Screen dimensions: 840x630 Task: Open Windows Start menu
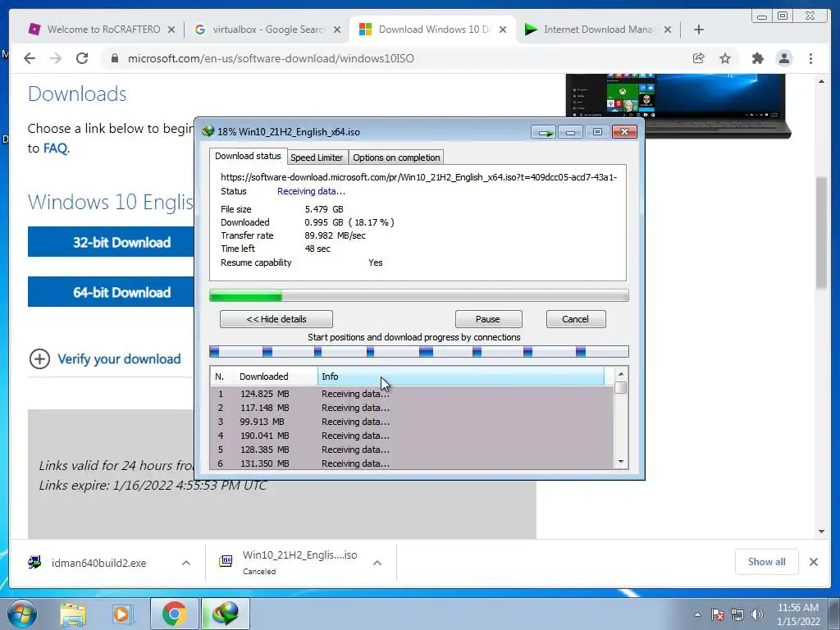[22, 614]
